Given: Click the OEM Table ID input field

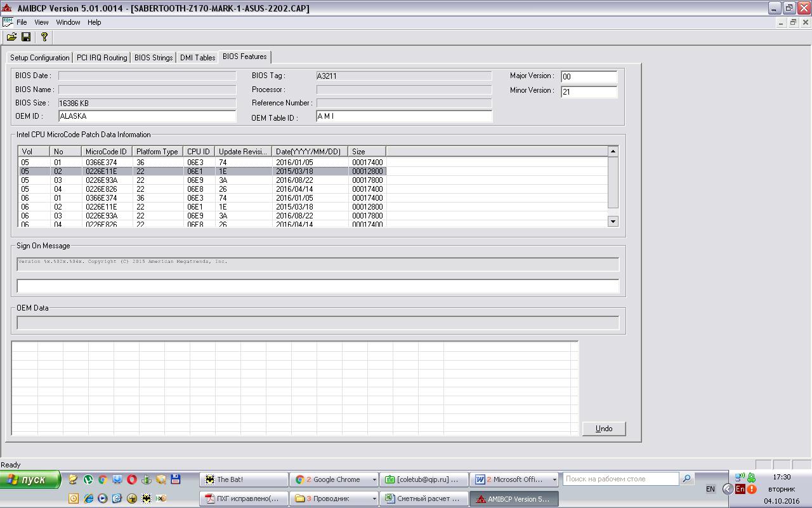Looking at the screenshot, I should pyautogui.click(x=404, y=116).
